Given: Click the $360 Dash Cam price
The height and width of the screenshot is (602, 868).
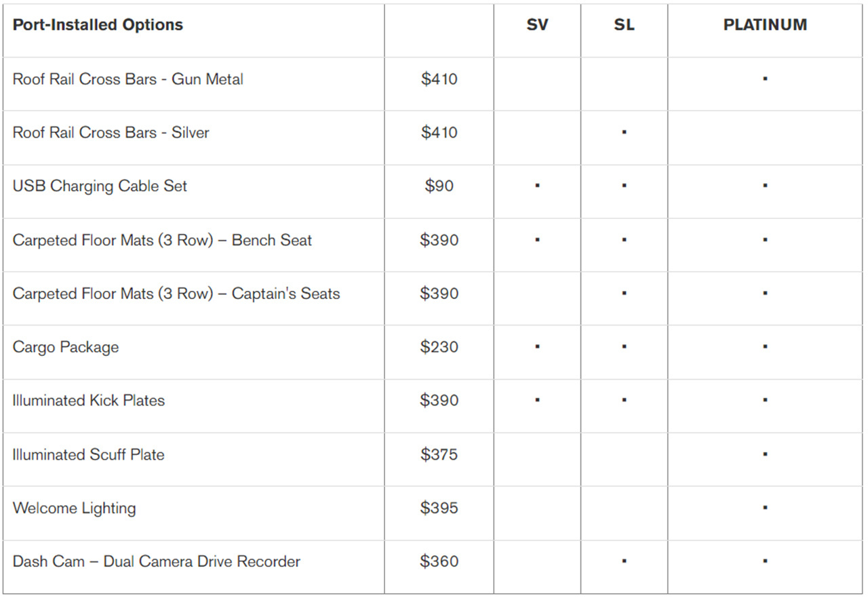Looking at the screenshot, I should pos(439,561).
